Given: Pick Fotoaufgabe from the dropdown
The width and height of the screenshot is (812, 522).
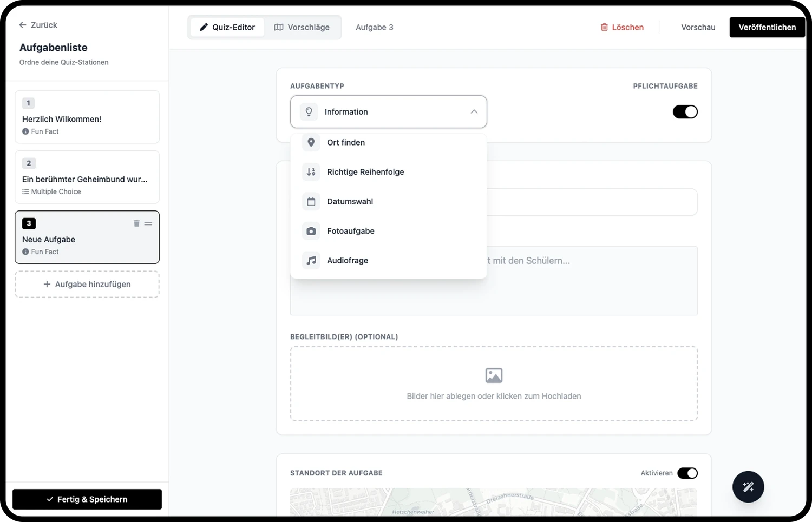Looking at the screenshot, I should tap(389, 231).
